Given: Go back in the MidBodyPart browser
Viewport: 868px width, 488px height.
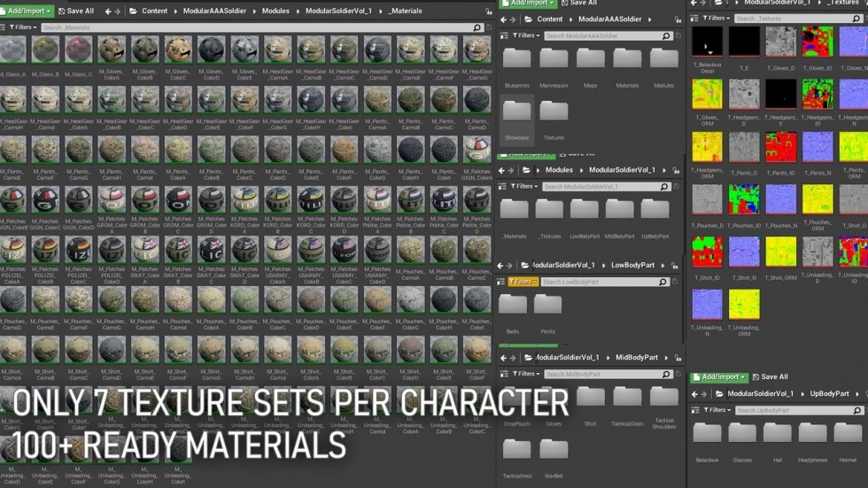Looking at the screenshot, I should pos(503,358).
